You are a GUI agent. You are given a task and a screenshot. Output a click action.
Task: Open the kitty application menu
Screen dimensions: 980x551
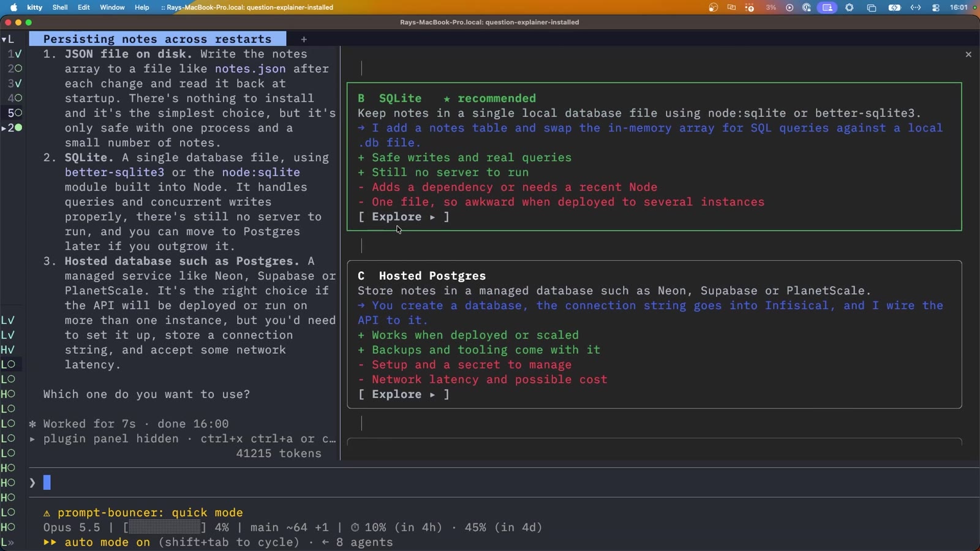click(x=35, y=7)
